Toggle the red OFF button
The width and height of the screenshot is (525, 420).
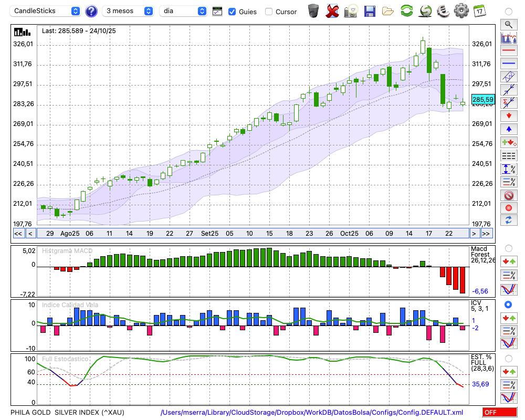click(x=500, y=412)
